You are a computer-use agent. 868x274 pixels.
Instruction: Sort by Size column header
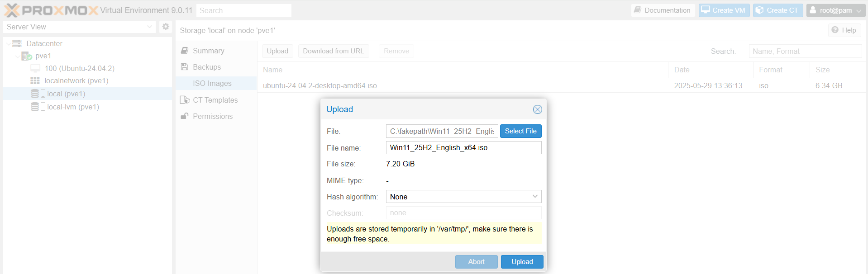click(838, 70)
